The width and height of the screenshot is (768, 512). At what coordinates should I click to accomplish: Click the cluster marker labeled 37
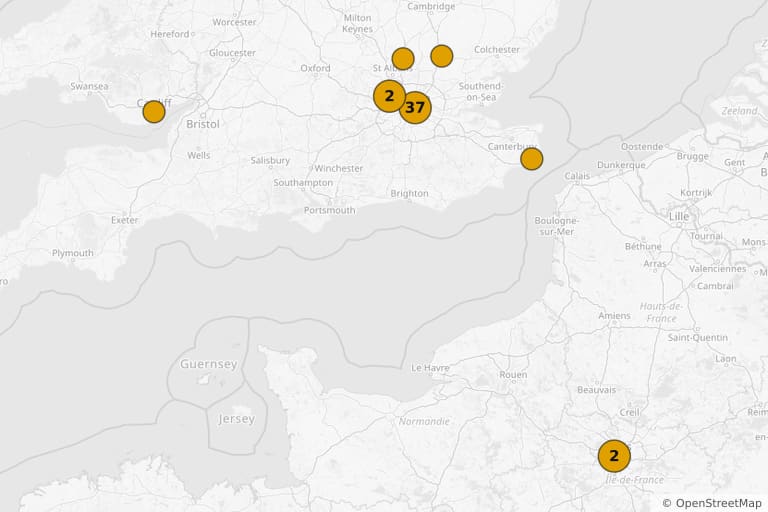coord(415,107)
